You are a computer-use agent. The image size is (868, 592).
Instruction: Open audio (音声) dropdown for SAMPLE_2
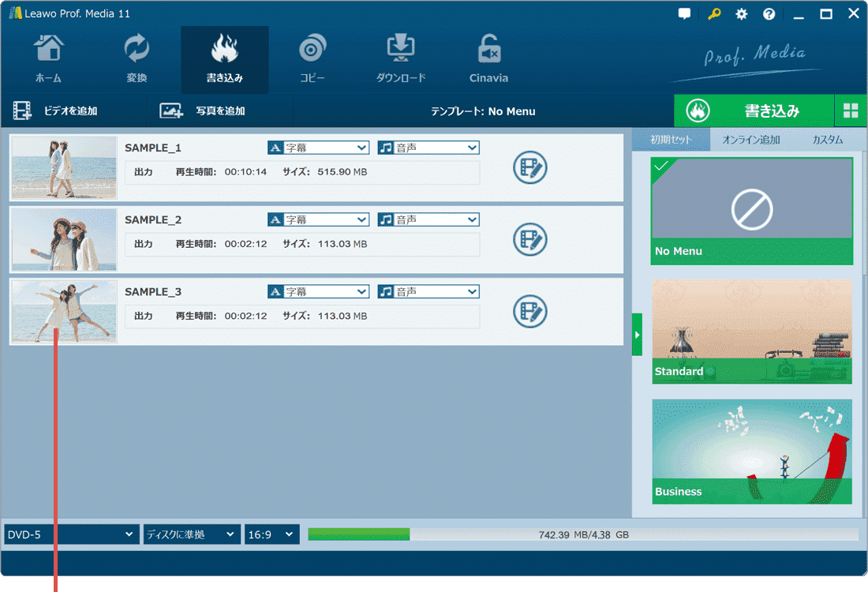428,219
